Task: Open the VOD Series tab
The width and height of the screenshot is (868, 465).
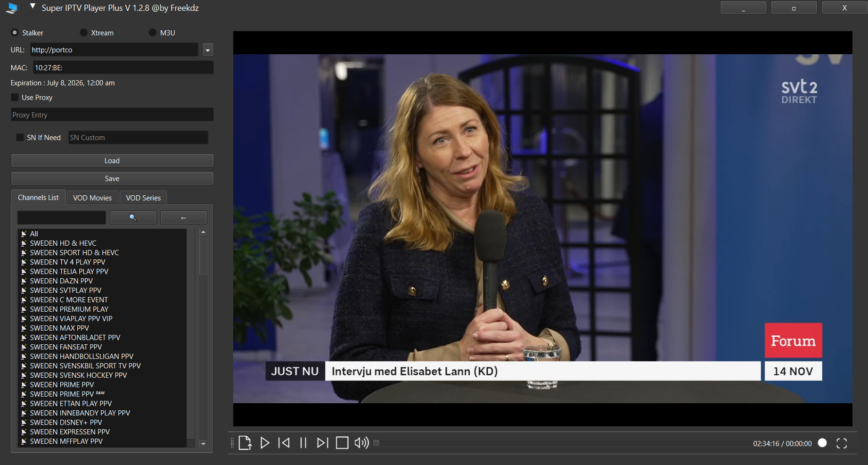Action: point(143,198)
